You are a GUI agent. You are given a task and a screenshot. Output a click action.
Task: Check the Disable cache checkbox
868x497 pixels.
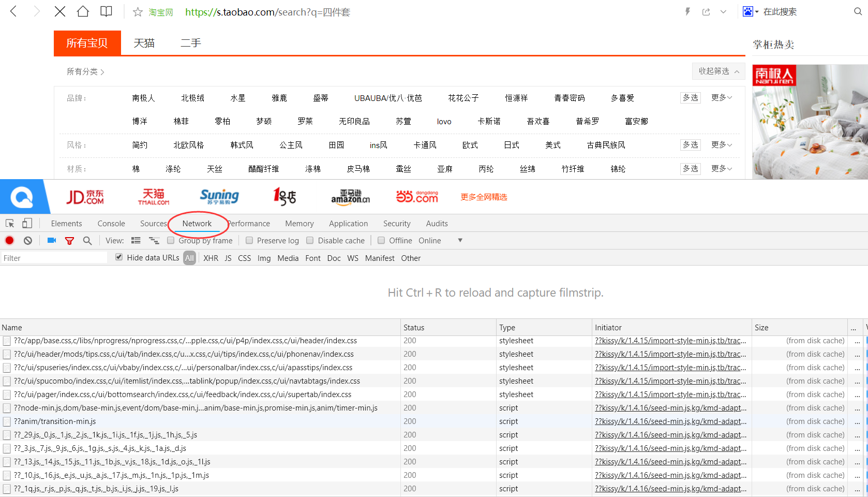pyautogui.click(x=310, y=240)
